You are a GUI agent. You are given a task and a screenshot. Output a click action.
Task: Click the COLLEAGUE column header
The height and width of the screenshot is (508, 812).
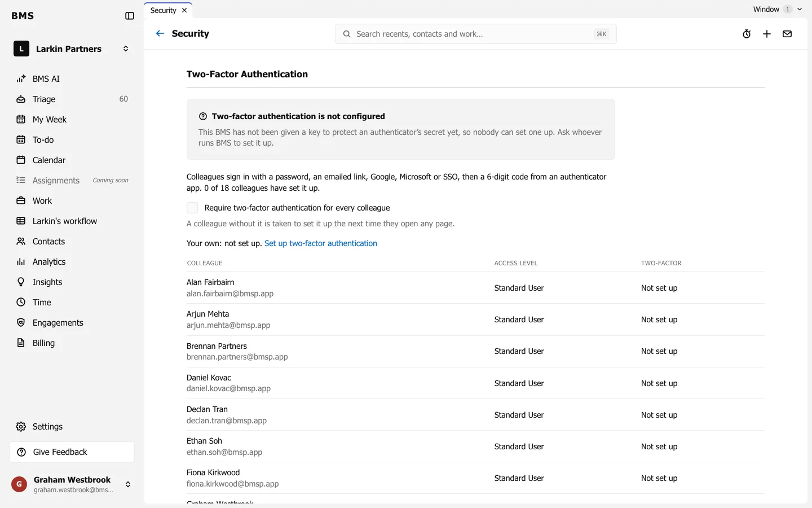coord(205,263)
